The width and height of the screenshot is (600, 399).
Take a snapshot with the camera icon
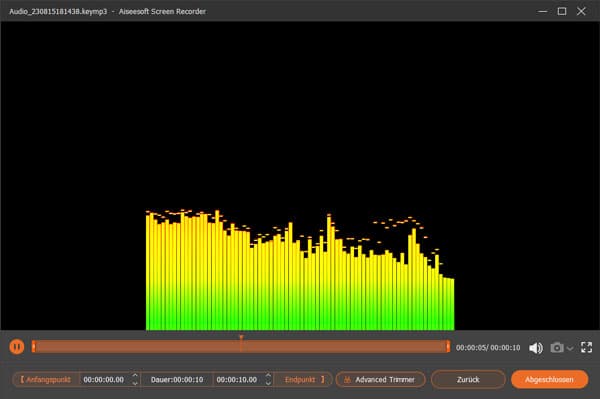pyautogui.click(x=557, y=347)
